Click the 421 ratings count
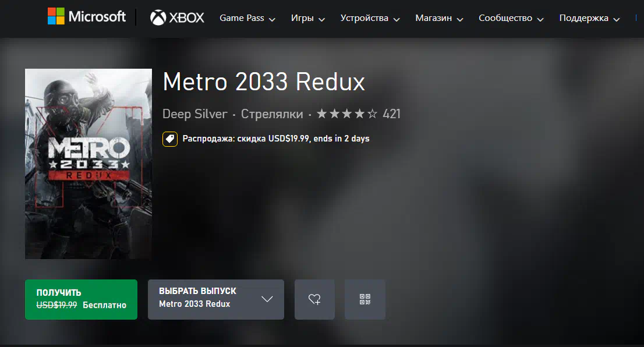644x347 pixels. click(x=391, y=114)
